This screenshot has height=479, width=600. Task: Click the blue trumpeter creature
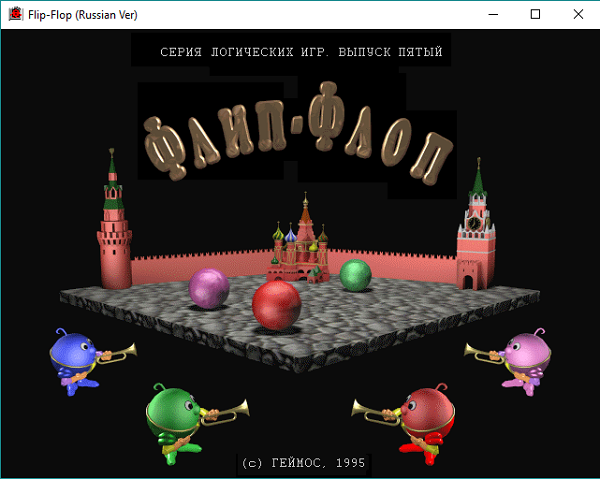77,357
